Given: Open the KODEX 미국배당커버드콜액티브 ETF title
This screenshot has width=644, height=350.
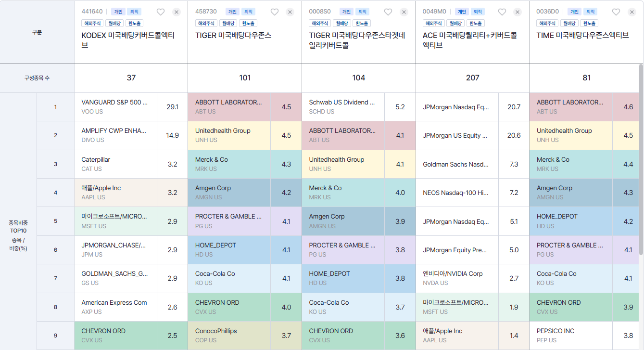Looking at the screenshot, I should click(x=128, y=40).
